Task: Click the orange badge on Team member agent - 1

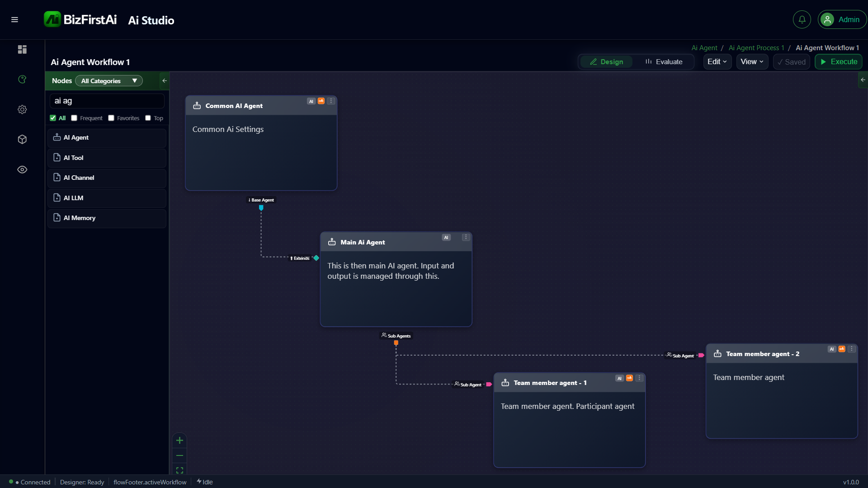Action: (x=629, y=378)
